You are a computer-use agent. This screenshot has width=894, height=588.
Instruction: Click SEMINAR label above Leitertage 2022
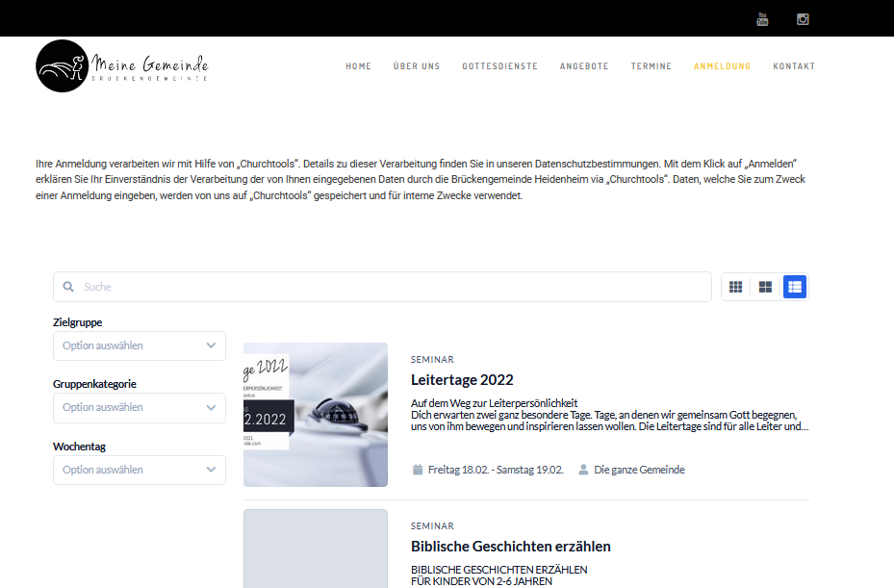click(x=432, y=360)
